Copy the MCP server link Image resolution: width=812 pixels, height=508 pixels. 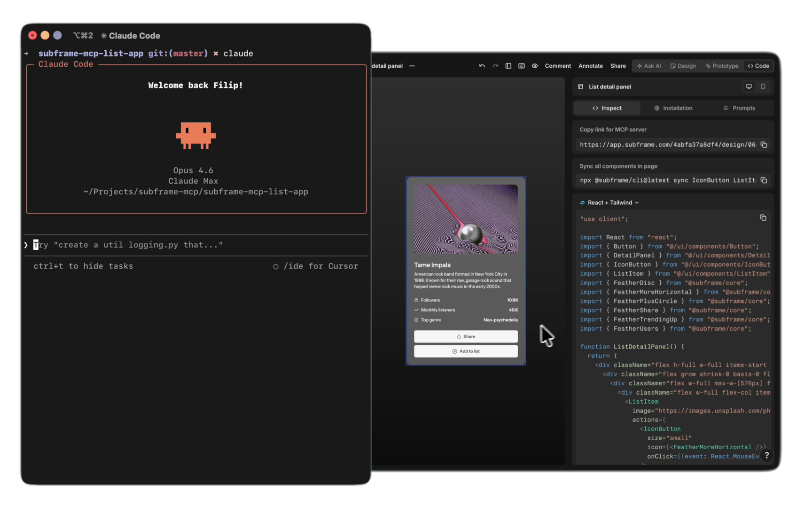tap(764, 145)
